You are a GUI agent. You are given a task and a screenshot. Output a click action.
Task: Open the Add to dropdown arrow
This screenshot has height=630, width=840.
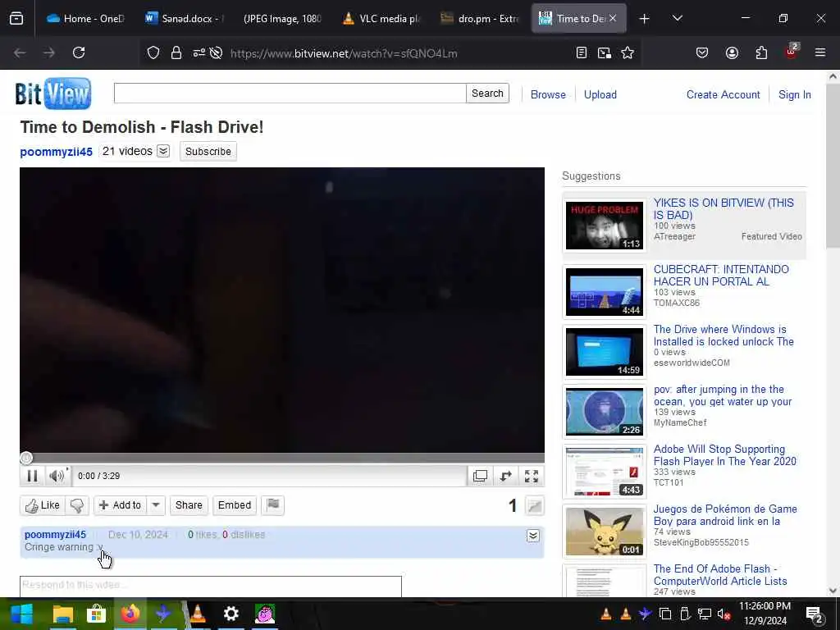156,505
